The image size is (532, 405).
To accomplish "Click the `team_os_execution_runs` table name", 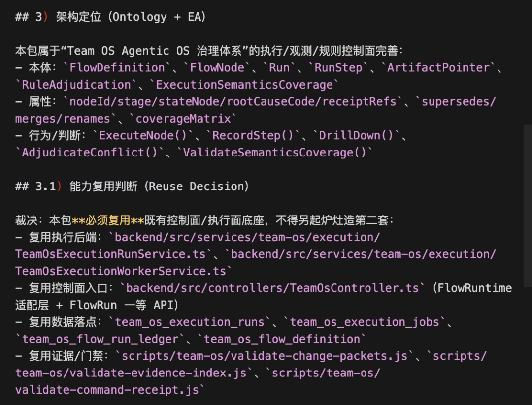I will [189, 322].
